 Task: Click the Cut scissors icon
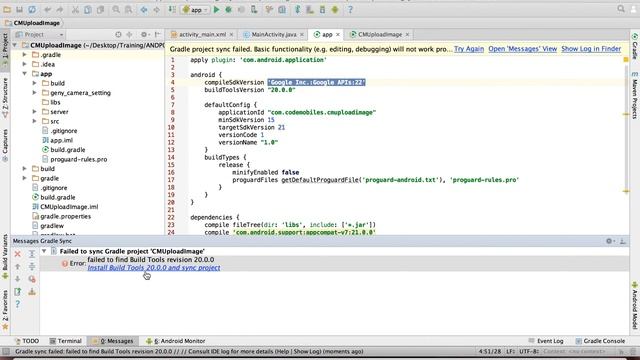tap(75, 9)
